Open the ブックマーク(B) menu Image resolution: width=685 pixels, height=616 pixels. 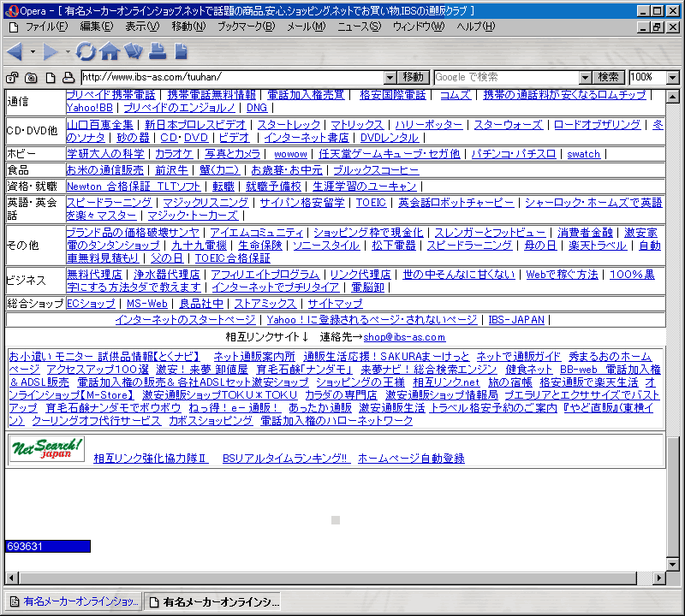247,27
